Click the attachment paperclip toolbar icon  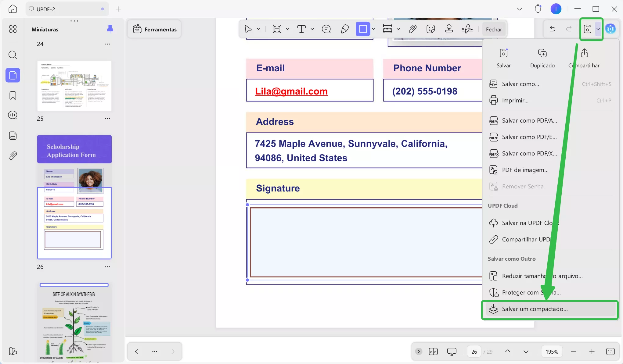click(412, 29)
